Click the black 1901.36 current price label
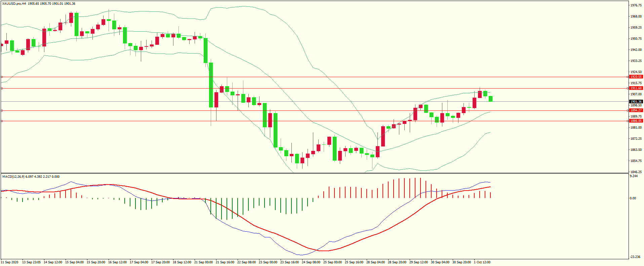644x266 pixels. (636, 101)
